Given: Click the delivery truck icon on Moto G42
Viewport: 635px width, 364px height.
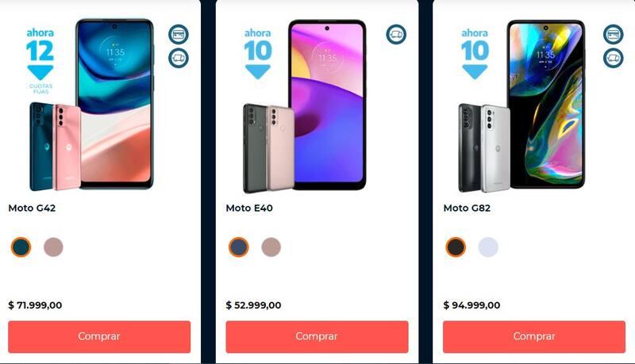Looking at the screenshot, I should (179, 58).
